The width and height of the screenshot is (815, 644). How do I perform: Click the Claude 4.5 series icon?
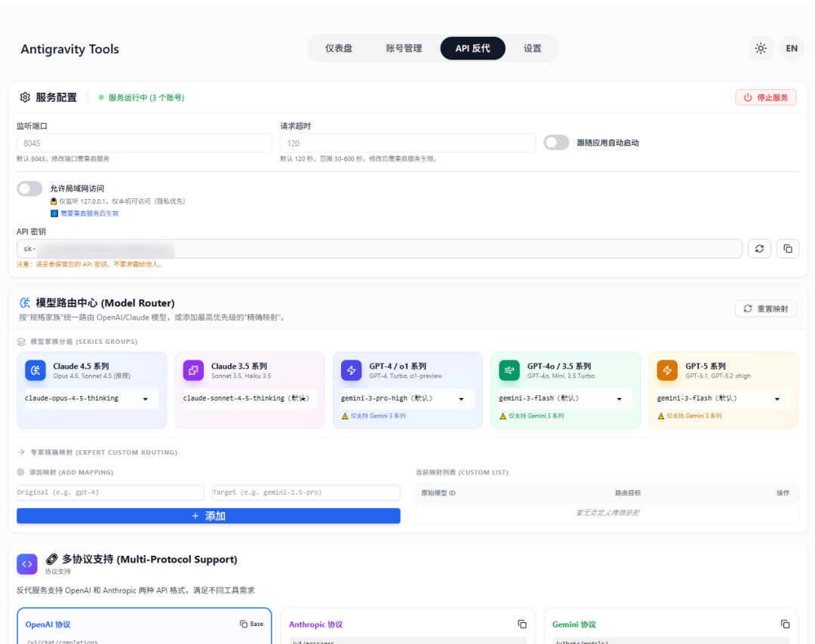[35, 370]
